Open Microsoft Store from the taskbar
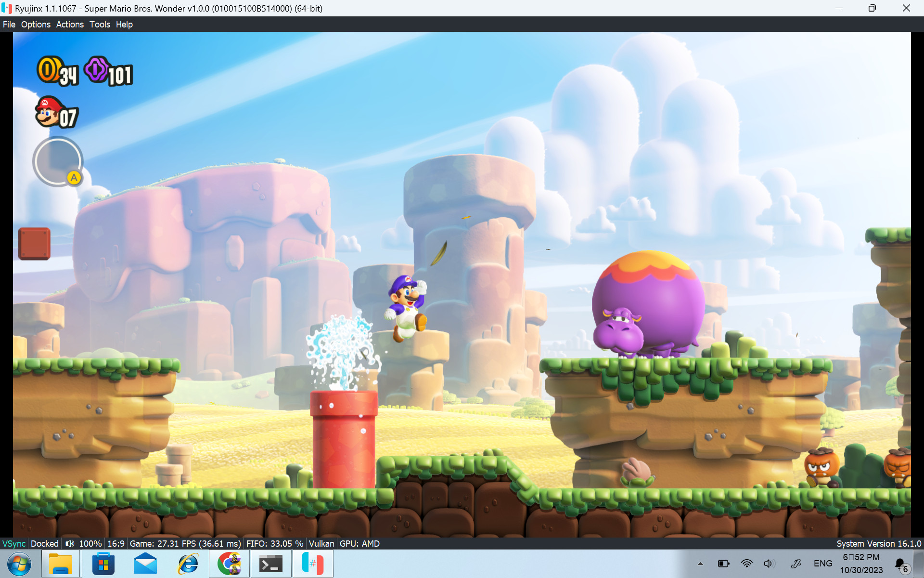Screen dimensions: 924x578 (103, 563)
